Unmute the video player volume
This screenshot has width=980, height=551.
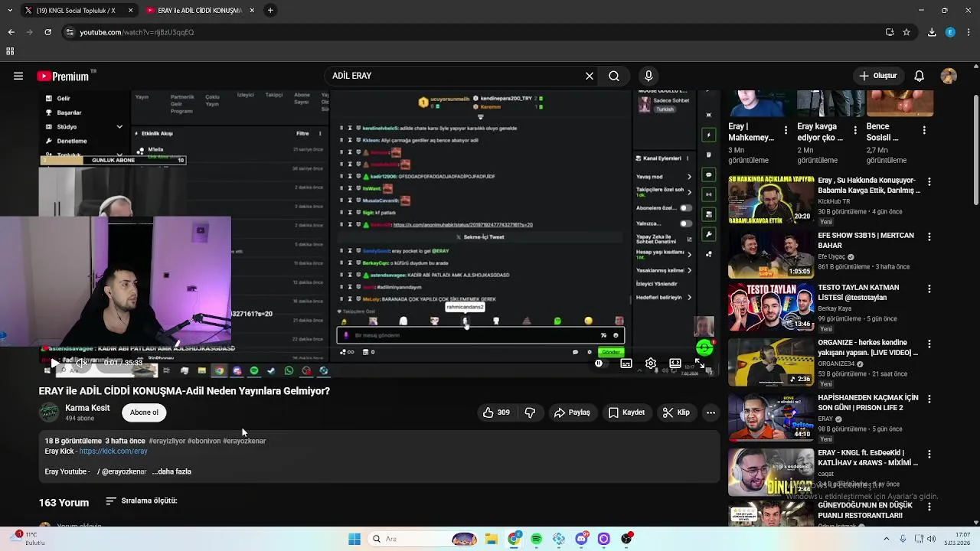coord(81,363)
